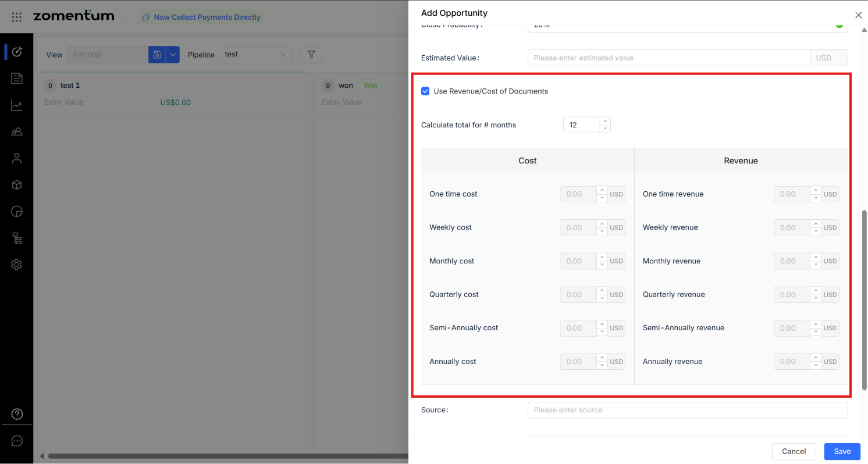Click the Now Collect Payments Directly banner
Viewport: 868px width, 464px height.
point(201,17)
